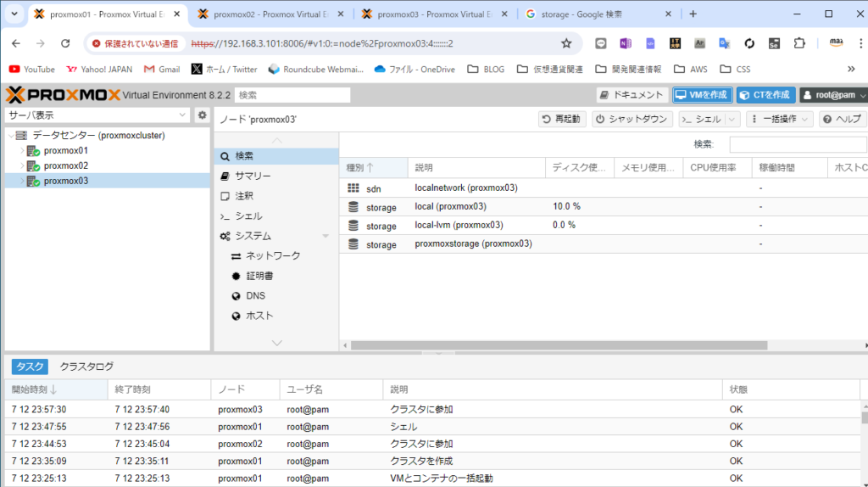Open the root@pam user menu

tap(834, 95)
